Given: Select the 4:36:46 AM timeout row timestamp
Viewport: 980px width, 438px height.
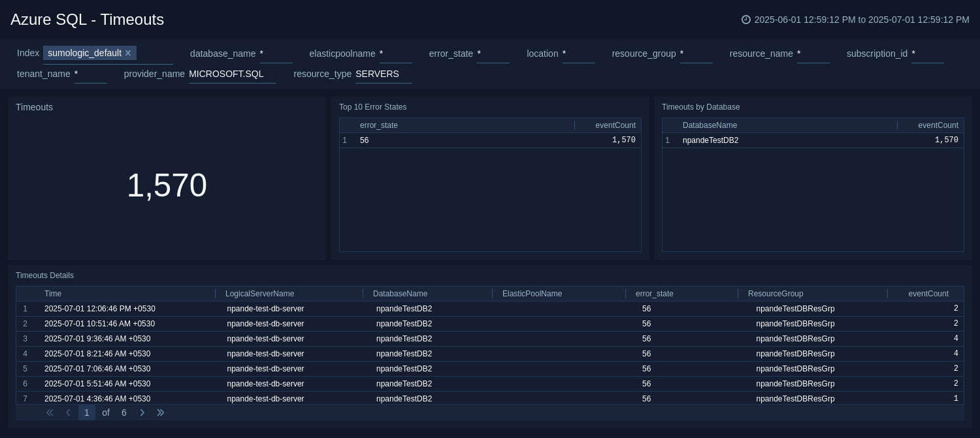Looking at the screenshot, I should pyautogui.click(x=97, y=399).
